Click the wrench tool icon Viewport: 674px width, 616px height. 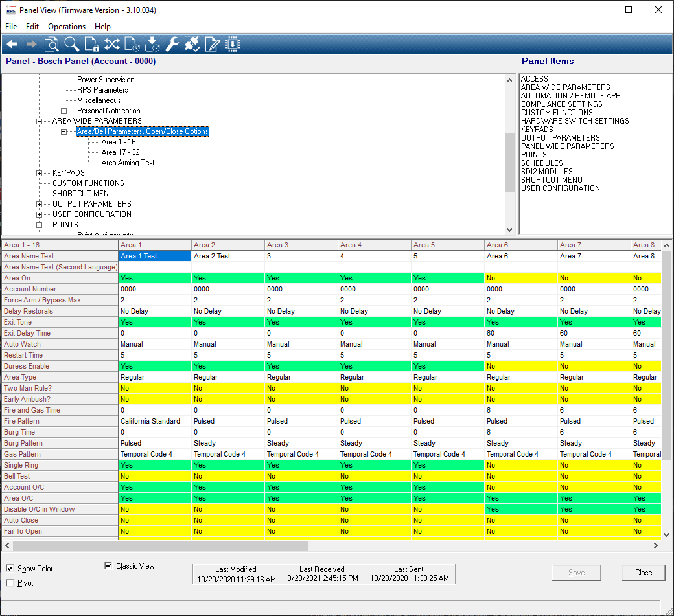point(172,44)
